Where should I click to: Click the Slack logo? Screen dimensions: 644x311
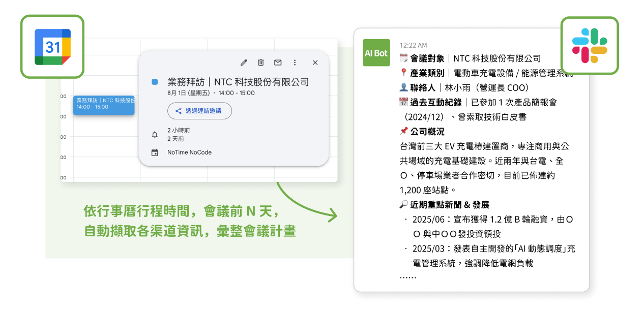(590, 46)
